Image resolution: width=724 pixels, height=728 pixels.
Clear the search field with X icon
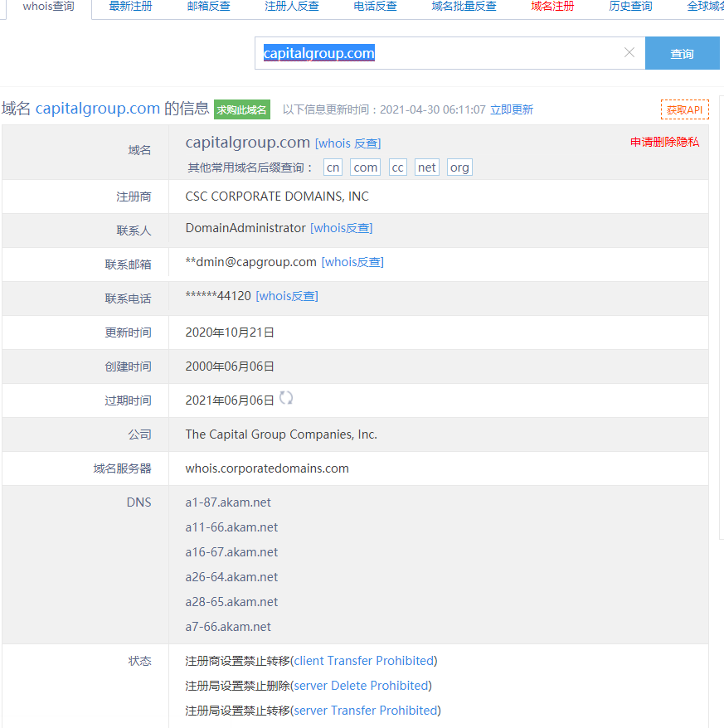tap(629, 53)
